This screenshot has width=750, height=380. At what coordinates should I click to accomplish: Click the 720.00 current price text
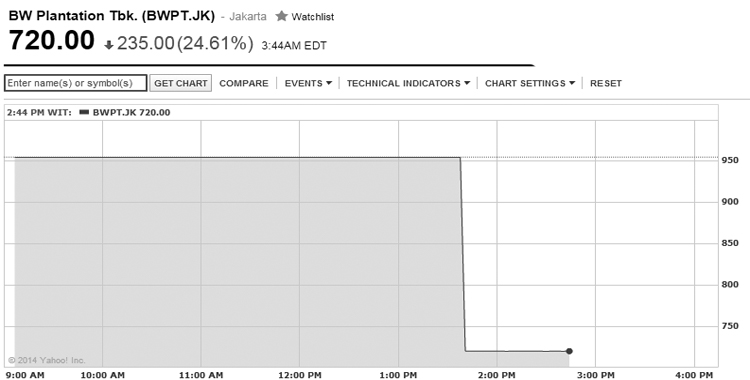[52, 40]
